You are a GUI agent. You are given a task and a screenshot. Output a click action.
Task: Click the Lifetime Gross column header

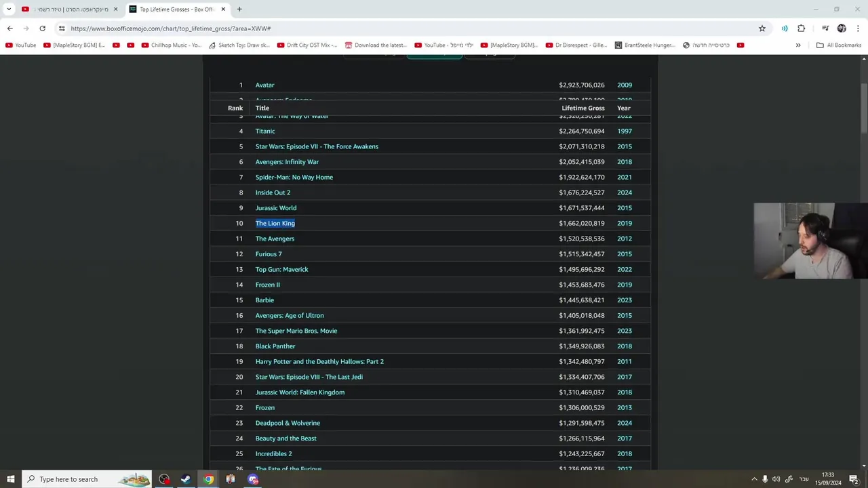point(583,108)
